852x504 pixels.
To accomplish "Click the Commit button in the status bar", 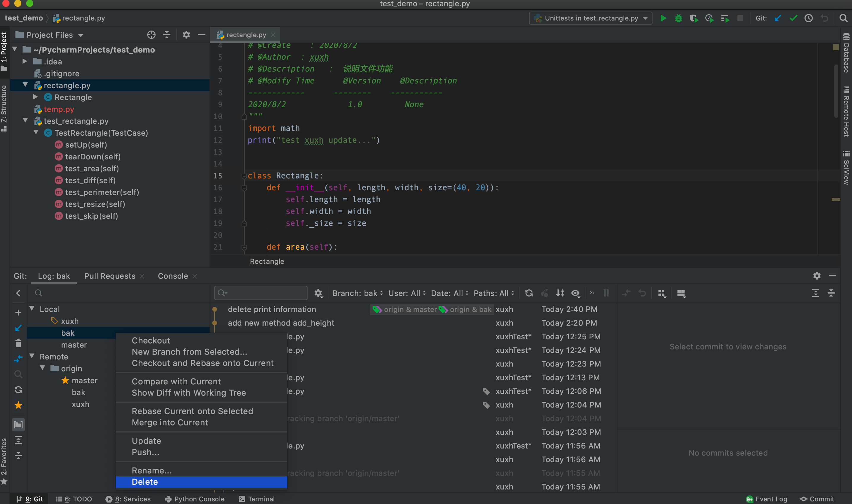I will tap(817, 499).
